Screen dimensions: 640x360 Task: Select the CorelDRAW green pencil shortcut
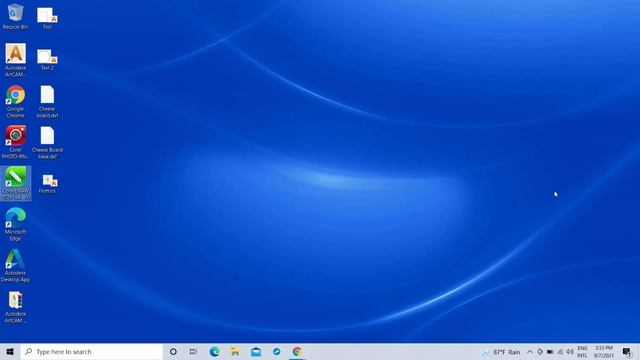point(16,183)
